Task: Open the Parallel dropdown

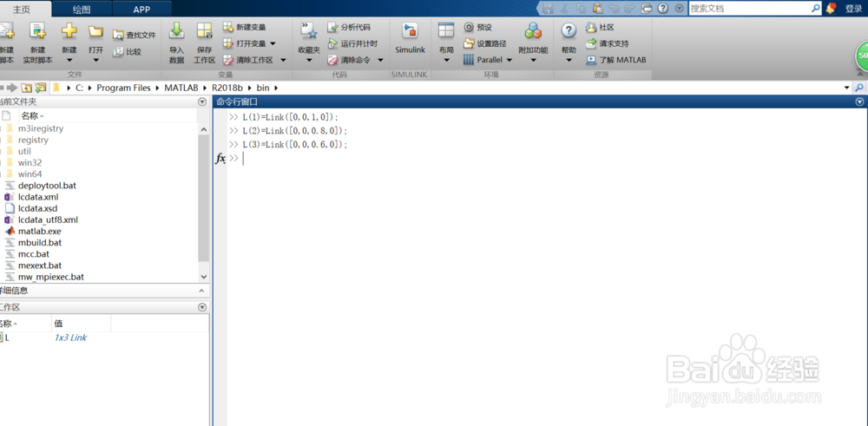Action: click(x=488, y=60)
